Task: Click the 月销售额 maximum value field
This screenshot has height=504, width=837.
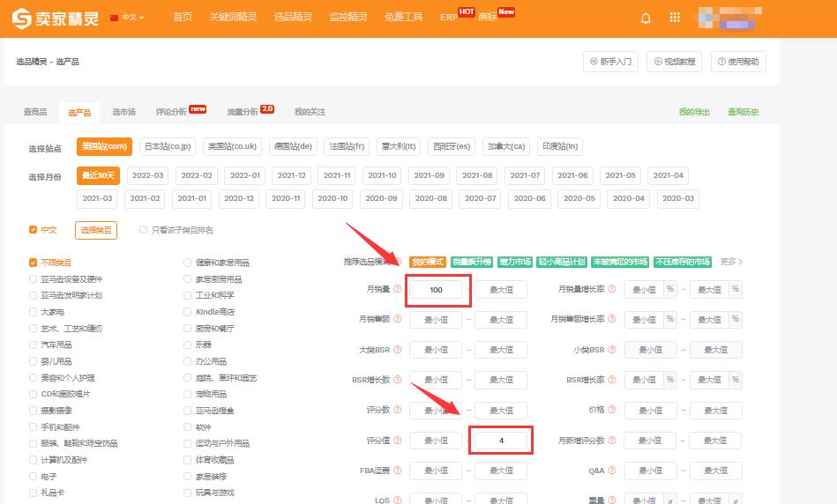Action: [x=501, y=320]
